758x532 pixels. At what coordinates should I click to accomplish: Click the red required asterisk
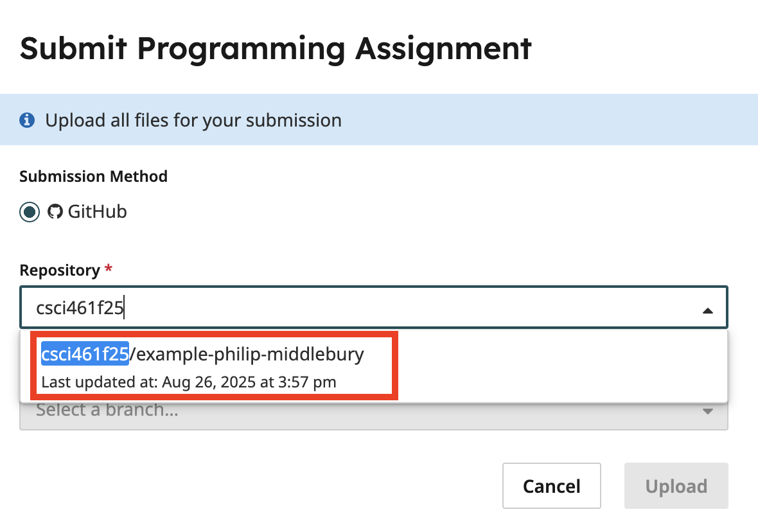(109, 267)
